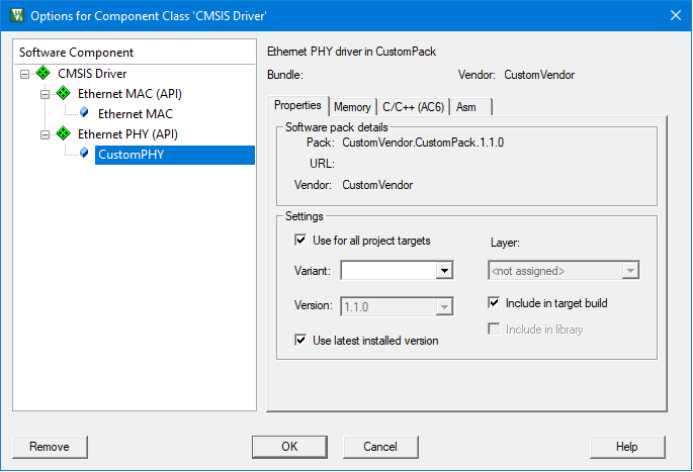Collapse the Ethernet PHY (API) branch

click(x=44, y=134)
